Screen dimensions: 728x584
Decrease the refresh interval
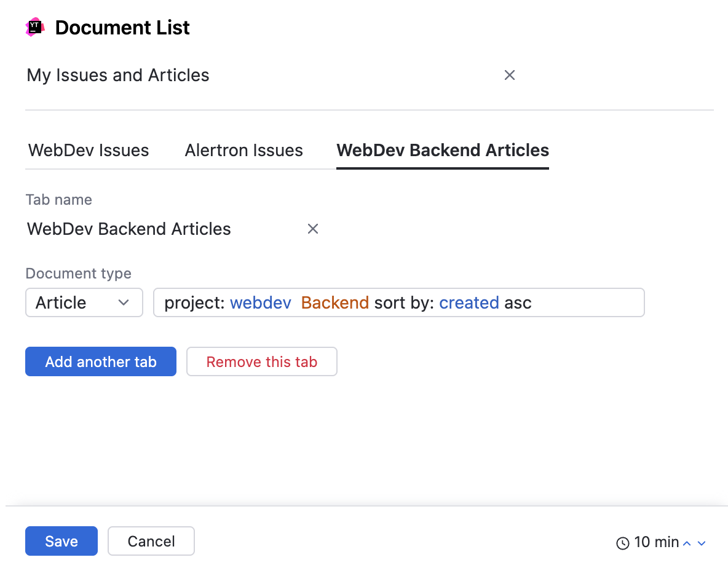point(702,543)
